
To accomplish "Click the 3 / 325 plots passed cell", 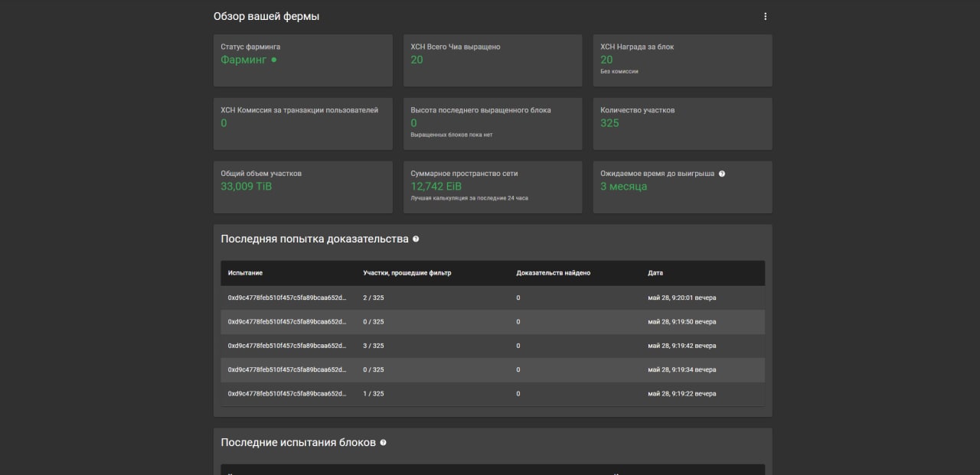I will pyautogui.click(x=374, y=346).
